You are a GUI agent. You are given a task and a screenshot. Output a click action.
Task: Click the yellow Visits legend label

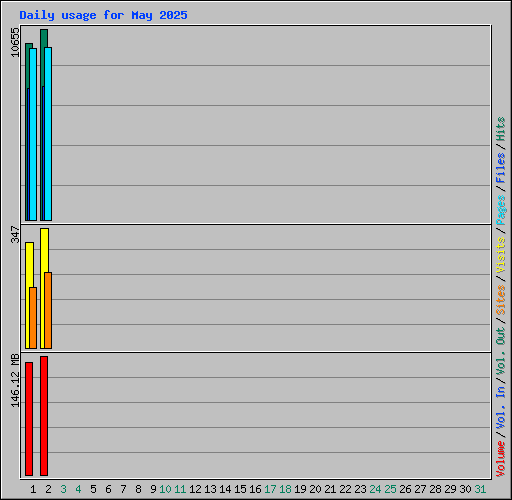pyautogui.click(x=501, y=255)
